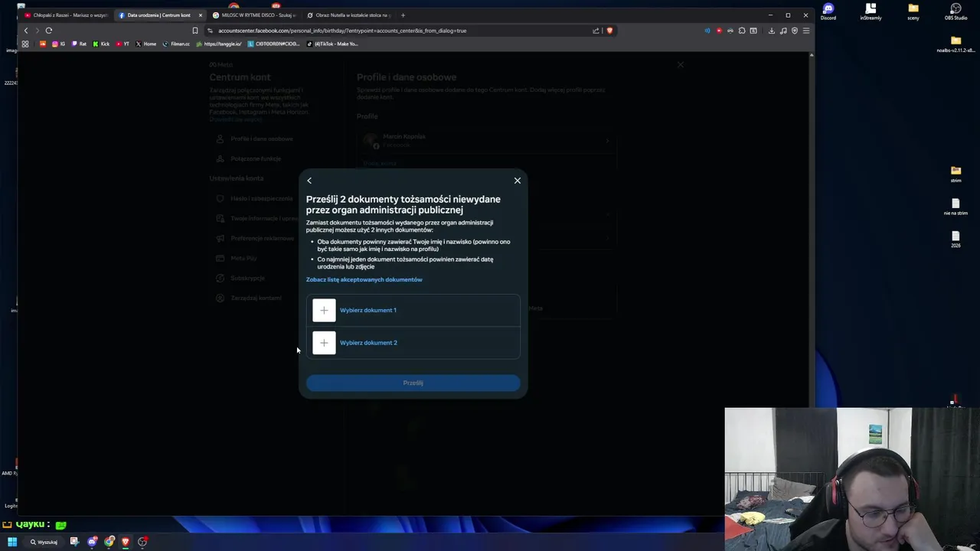Reload the current page

click(x=49, y=31)
